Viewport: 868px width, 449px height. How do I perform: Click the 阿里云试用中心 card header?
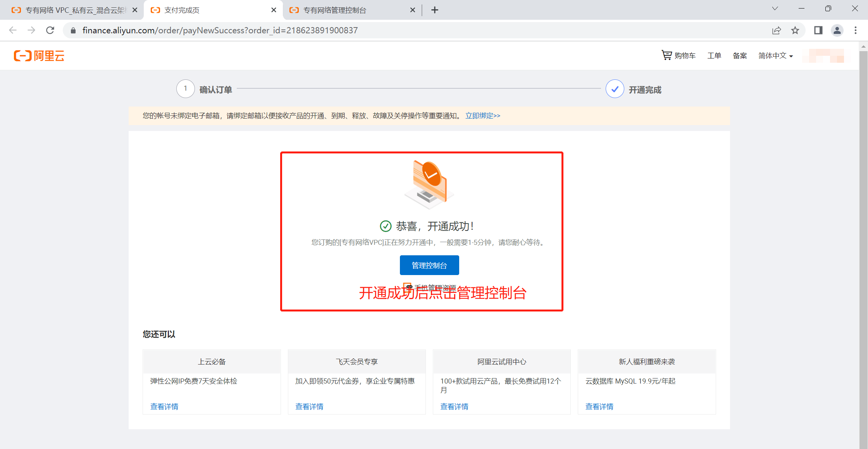coord(501,361)
